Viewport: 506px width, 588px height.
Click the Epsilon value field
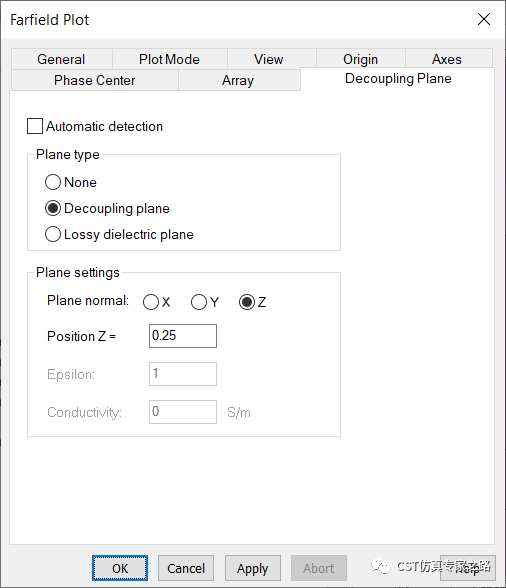(183, 374)
